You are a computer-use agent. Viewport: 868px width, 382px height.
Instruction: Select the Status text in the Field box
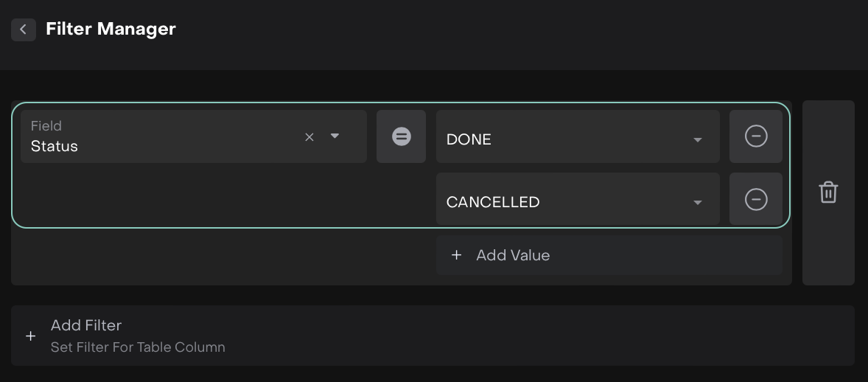(55, 146)
